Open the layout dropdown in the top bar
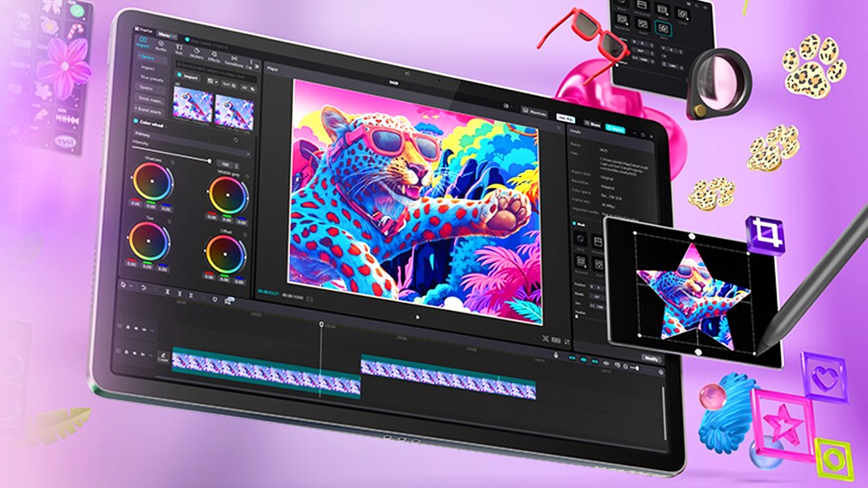Viewport: 868px width, 488px height. coord(506,106)
